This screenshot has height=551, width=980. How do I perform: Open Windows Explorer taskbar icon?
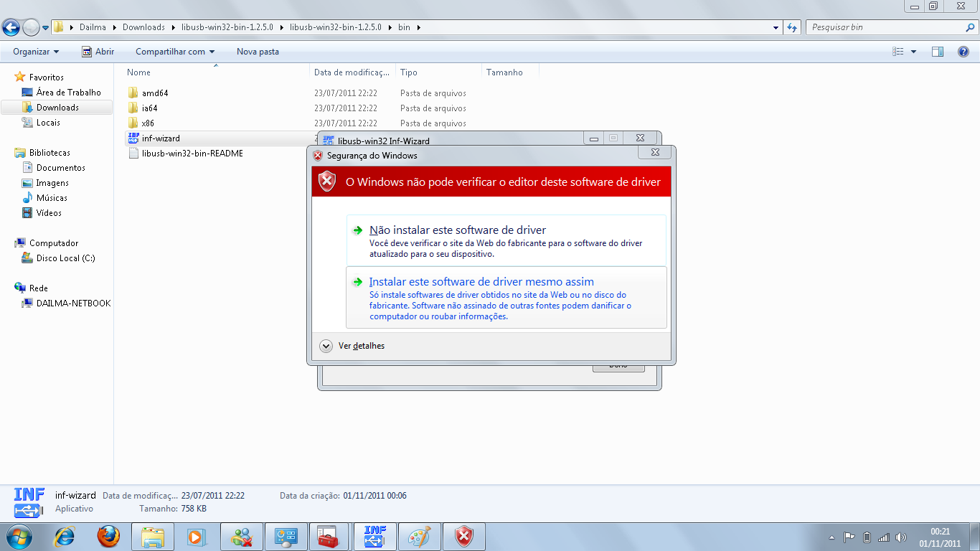[x=154, y=536]
